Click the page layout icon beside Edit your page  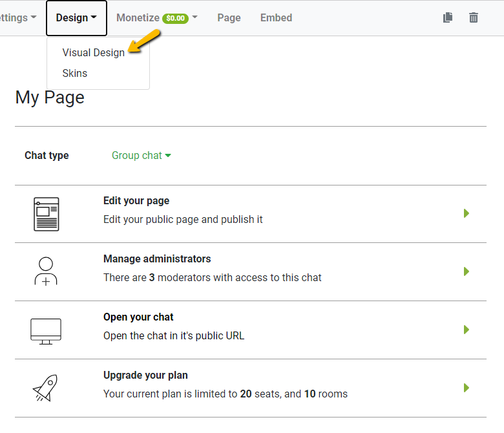pyautogui.click(x=46, y=214)
